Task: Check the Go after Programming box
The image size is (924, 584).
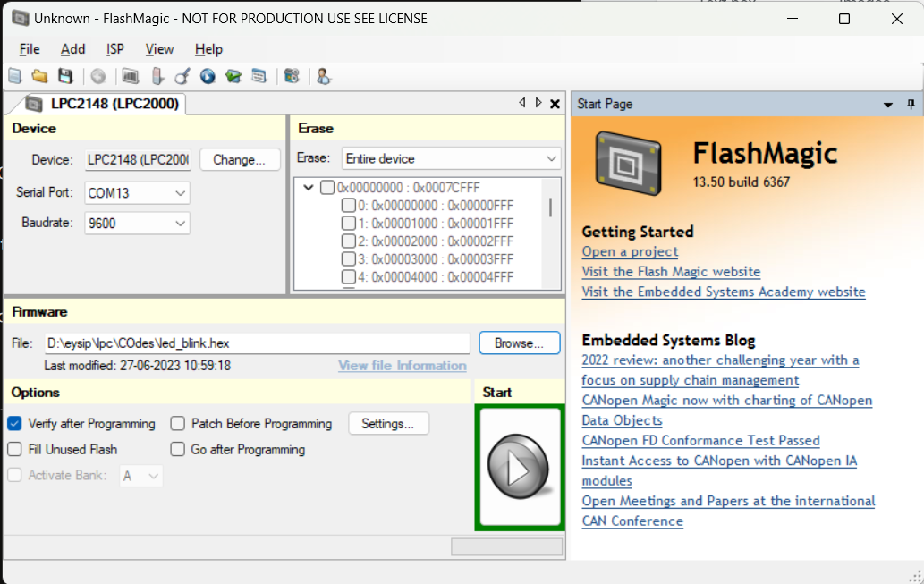Action: 177,449
